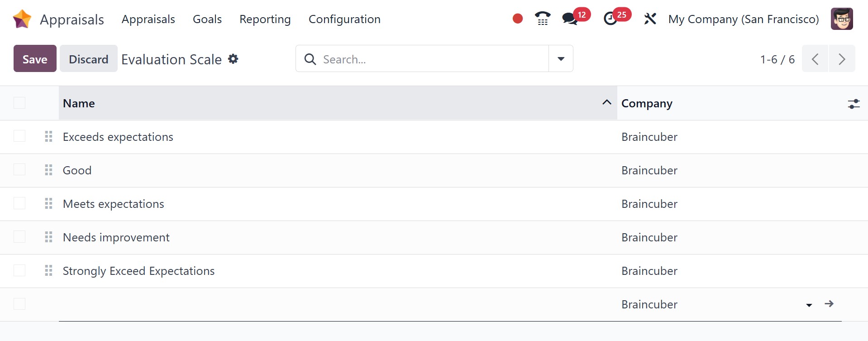
Task: Click the Save button
Action: click(35, 59)
